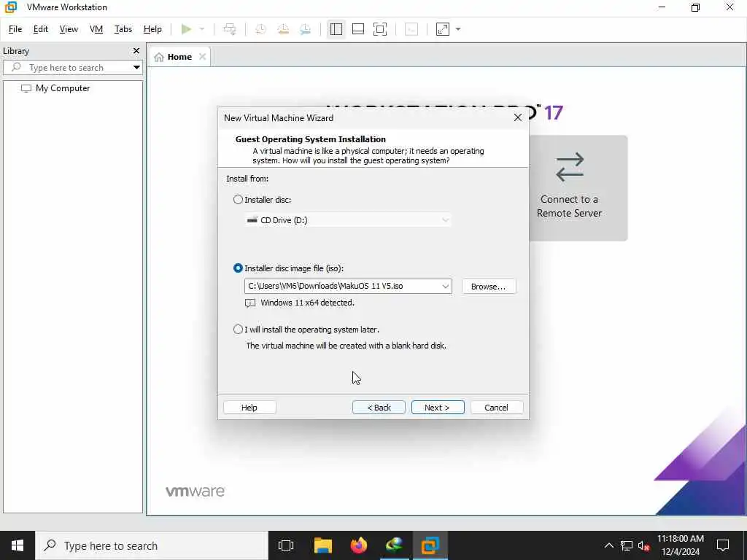Click the detected OS info icon
The width and height of the screenshot is (747, 560).
click(x=250, y=303)
